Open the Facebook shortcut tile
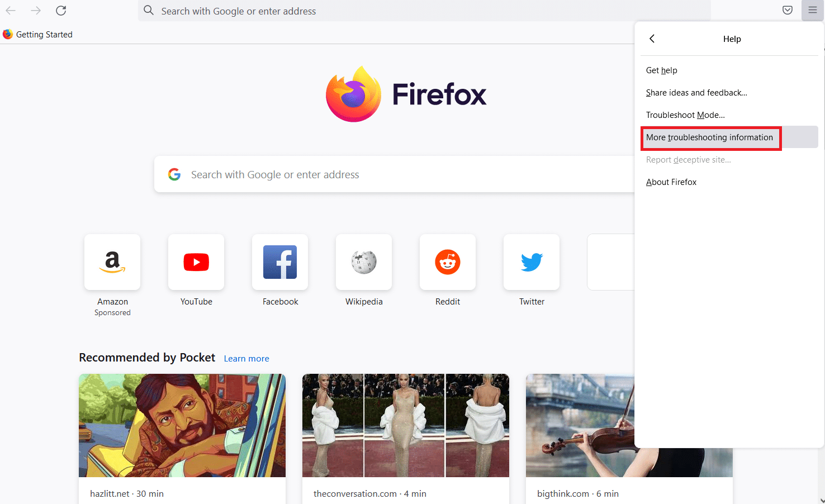The image size is (825, 504). 280,262
